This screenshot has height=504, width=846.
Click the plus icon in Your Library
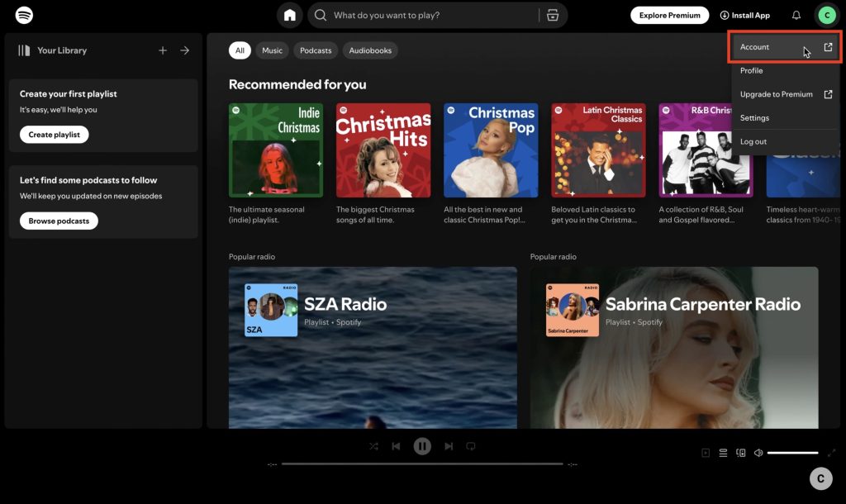163,50
